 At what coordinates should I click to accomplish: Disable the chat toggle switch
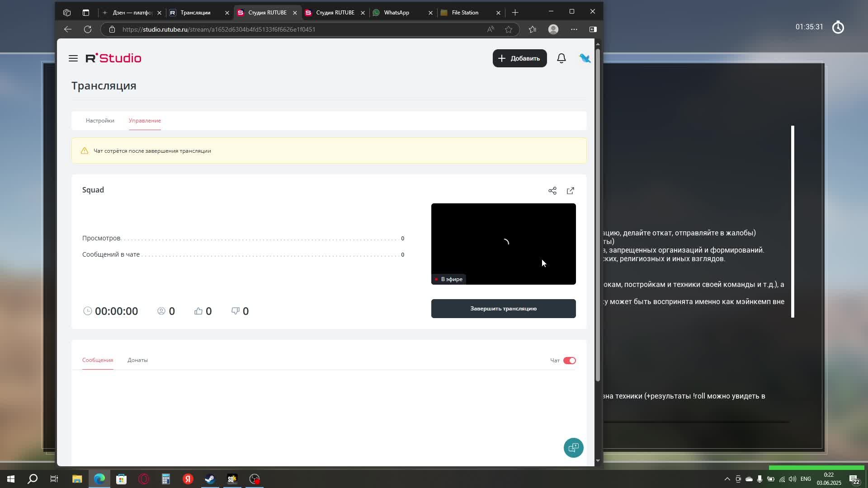[x=569, y=361]
